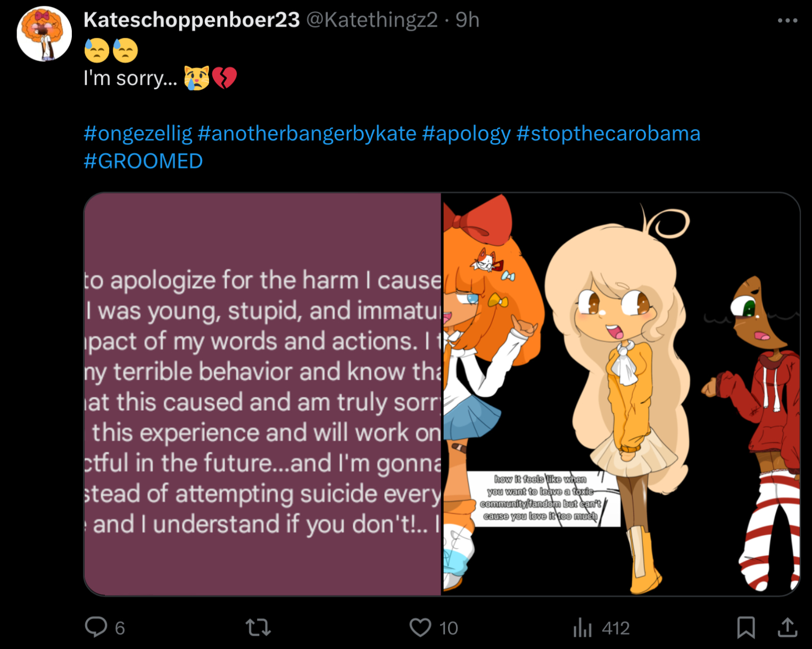This screenshot has width=812, height=649.
Task: Click the reply speech bubble icon
Action: click(x=96, y=627)
